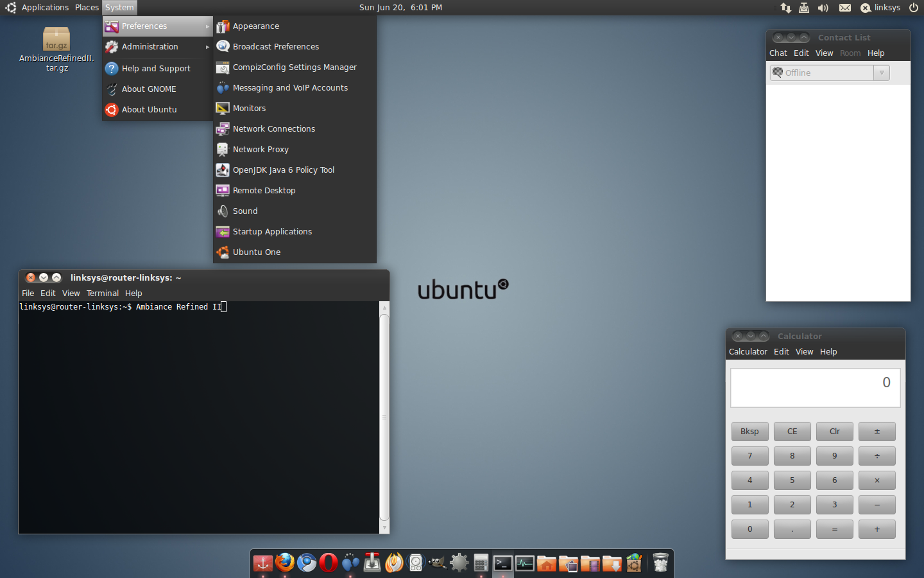The image size is (924, 578).
Task: Click the Calculator display field
Action: [816, 388]
